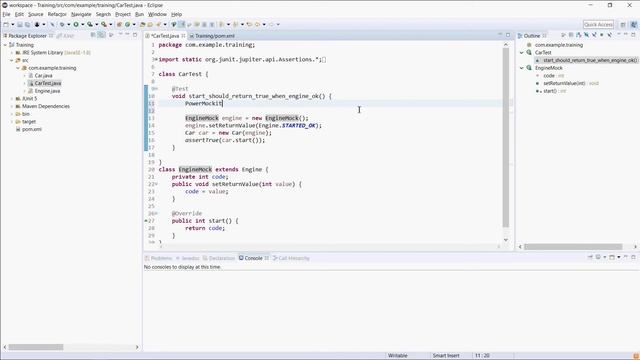The height and width of the screenshot is (360, 640).
Task: Click the New Java Package icon
Action: tap(119, 24)
